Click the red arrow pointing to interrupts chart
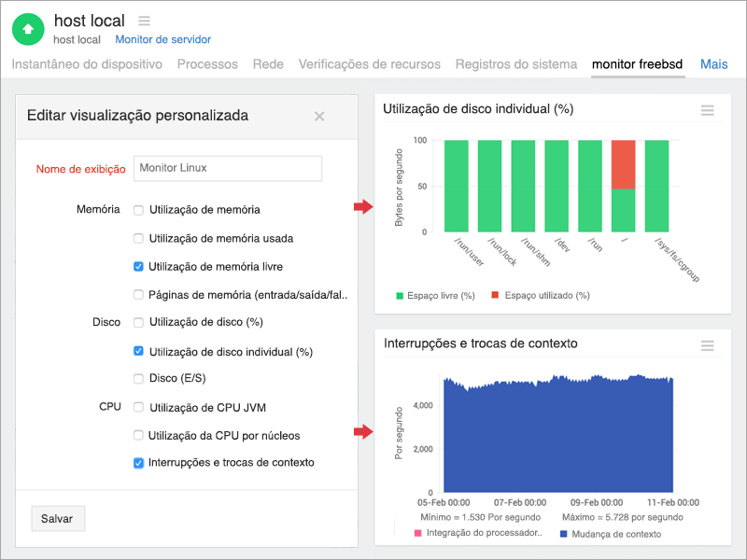Viewport: 747px width, 560px height. [x=363, y=431]
